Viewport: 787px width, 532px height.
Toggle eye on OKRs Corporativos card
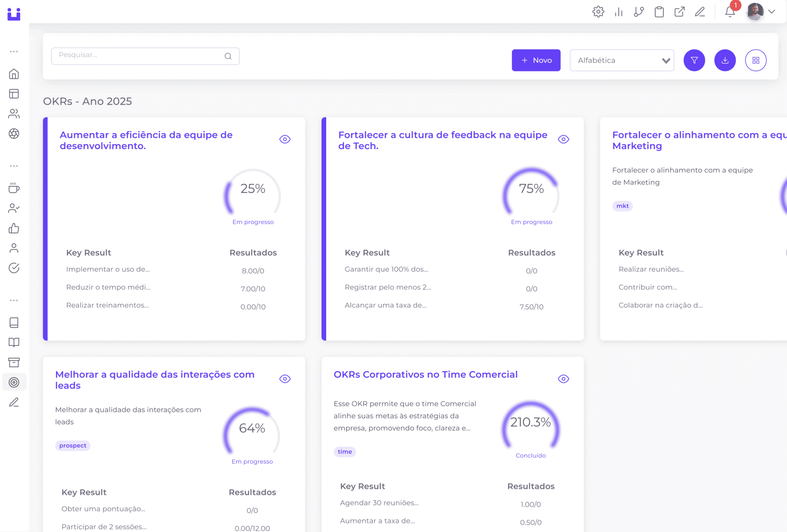point(563,379)
